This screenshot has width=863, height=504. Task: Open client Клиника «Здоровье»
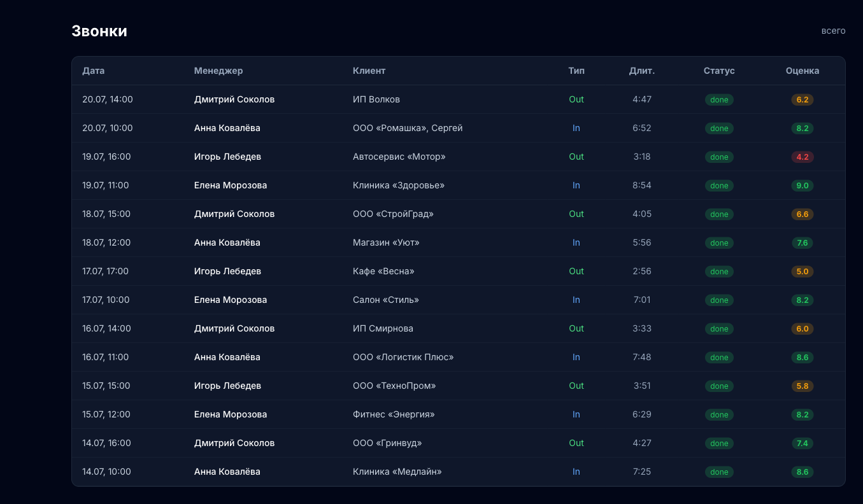tap(399, 185)
